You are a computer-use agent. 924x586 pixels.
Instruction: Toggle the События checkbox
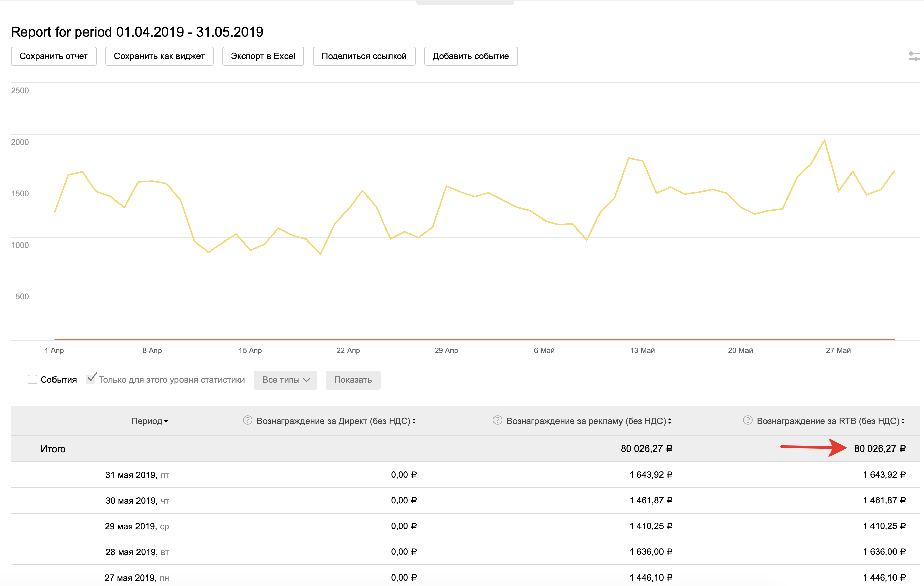[x=33, y=379]
